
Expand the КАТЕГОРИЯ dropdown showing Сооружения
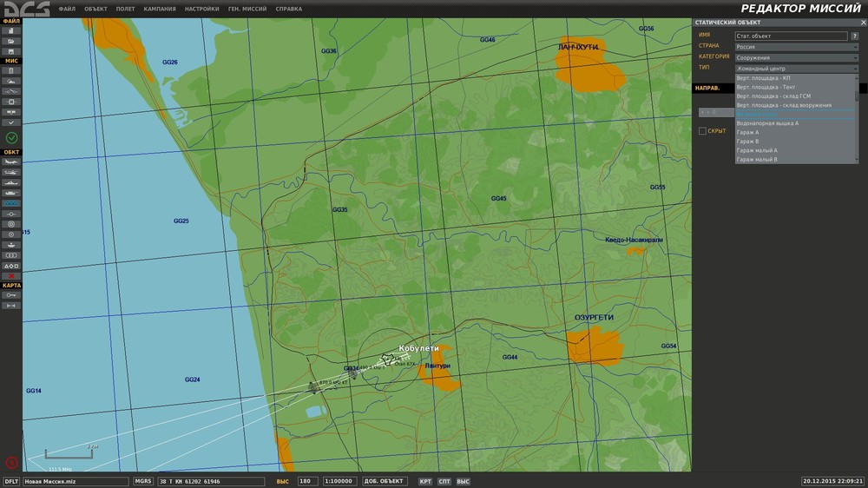796,57
